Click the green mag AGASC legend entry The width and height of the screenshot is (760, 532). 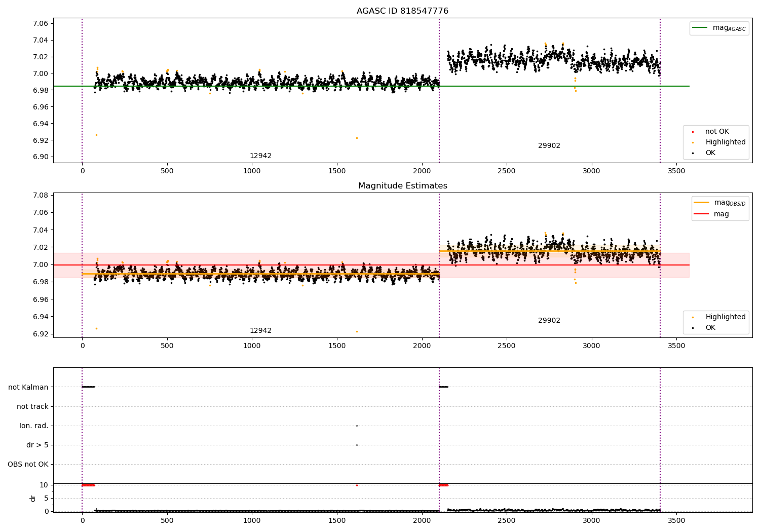[719, 28]
